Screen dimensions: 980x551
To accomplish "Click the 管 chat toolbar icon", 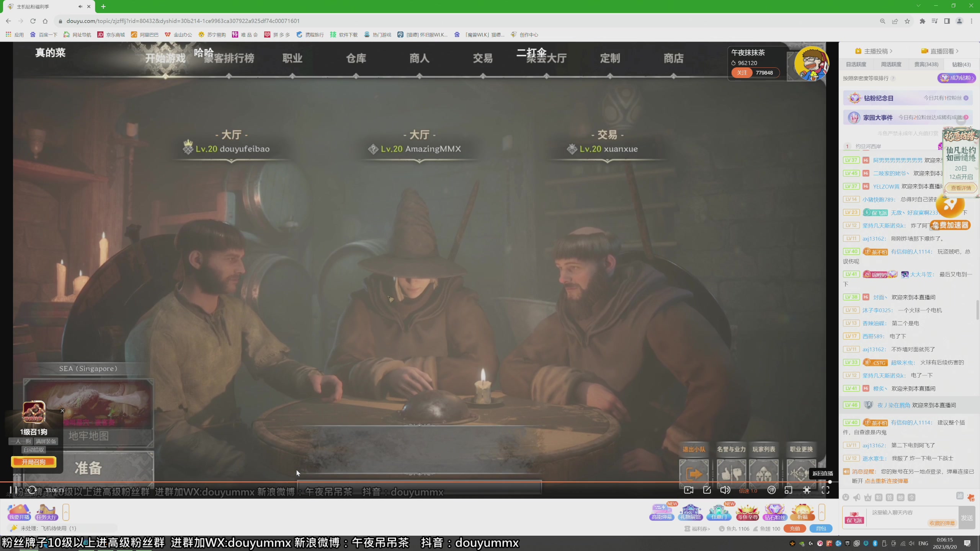I will click(x=890, y=497).
